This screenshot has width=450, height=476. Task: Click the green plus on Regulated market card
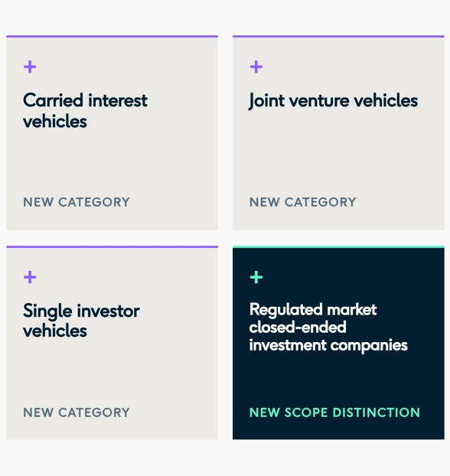[x=256, y=277]
